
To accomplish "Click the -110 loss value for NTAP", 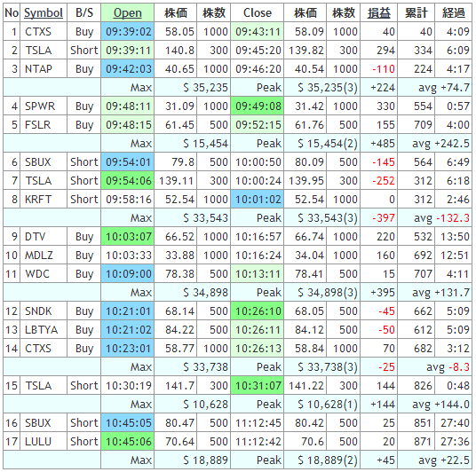I will coord(384,69).
